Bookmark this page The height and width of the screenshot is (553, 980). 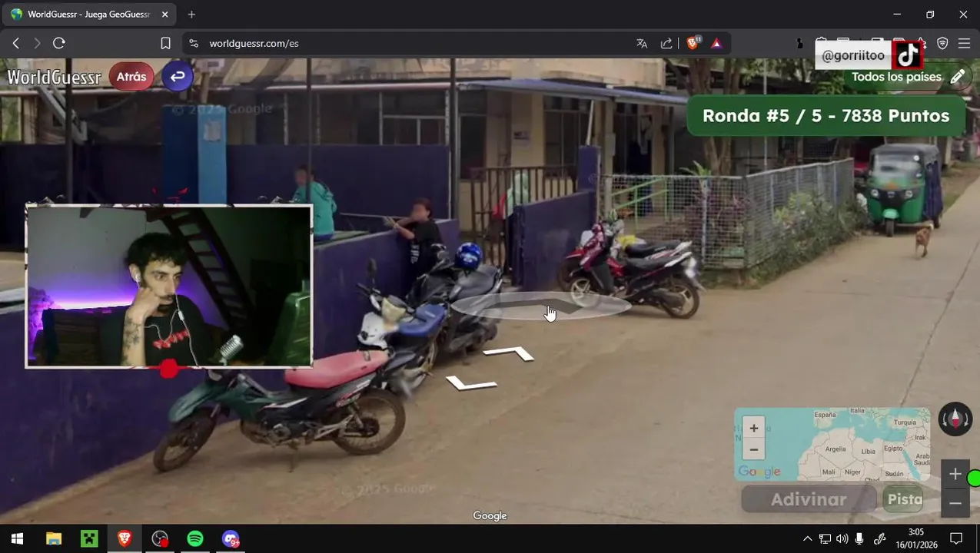click(165, 43)
